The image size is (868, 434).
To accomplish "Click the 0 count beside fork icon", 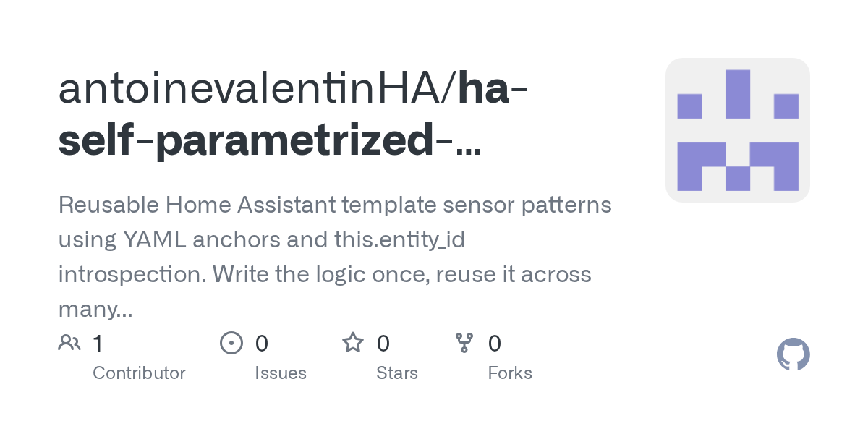I will (x=495, y=344).
